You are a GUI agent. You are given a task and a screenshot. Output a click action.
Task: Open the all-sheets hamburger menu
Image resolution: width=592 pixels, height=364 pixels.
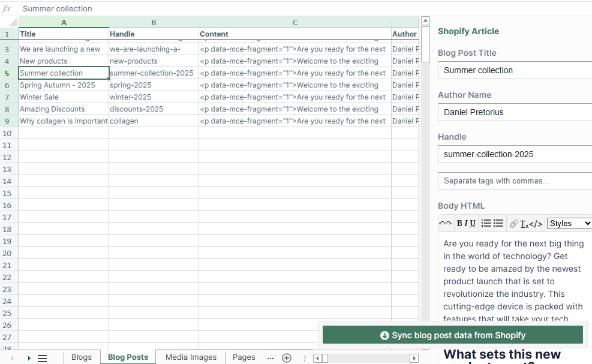[42, 357]
